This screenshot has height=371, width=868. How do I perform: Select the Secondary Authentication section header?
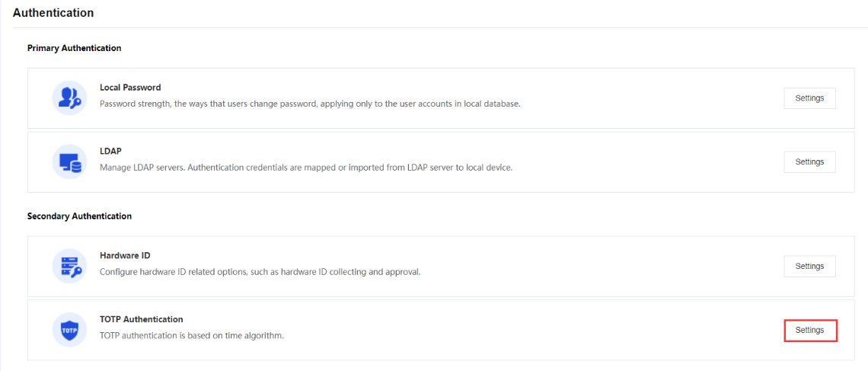(x=79, y=216)
